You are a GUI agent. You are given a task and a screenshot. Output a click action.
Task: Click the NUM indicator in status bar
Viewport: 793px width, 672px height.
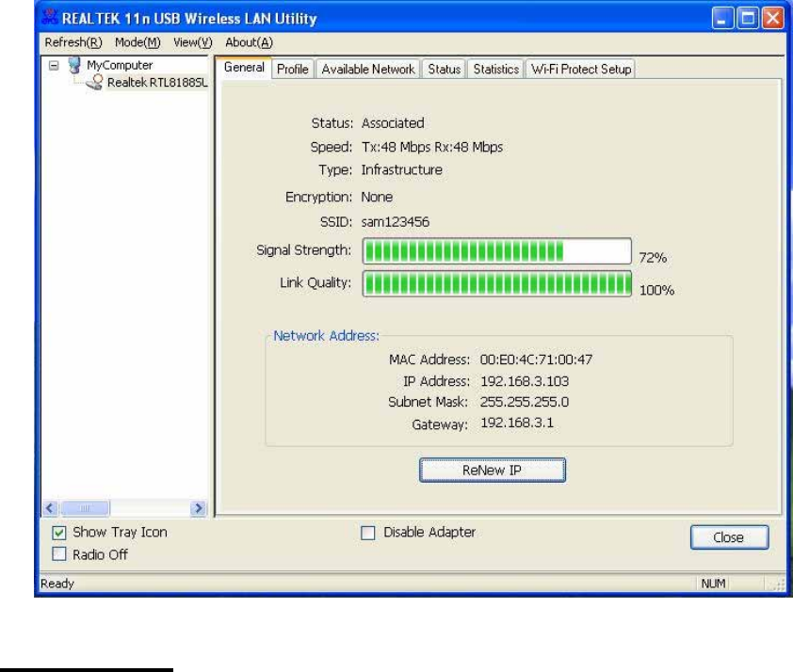click(x=713, y=584)
